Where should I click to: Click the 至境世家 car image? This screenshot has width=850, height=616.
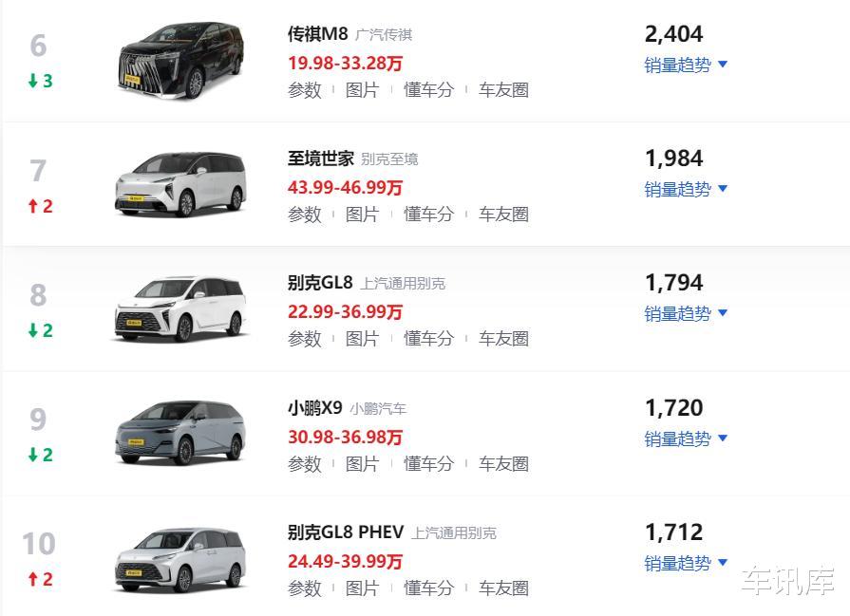click(179, 187)
